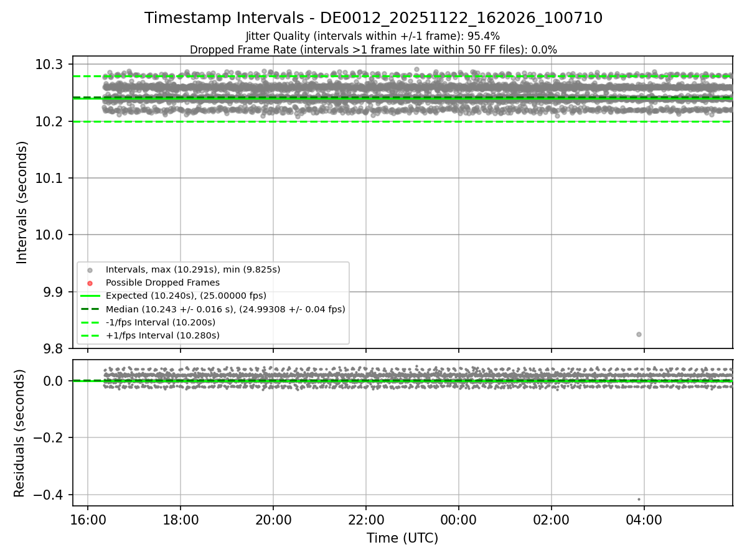Click the gray marker beside 'Intervals, max' in the legend

[x=90, y=270]
